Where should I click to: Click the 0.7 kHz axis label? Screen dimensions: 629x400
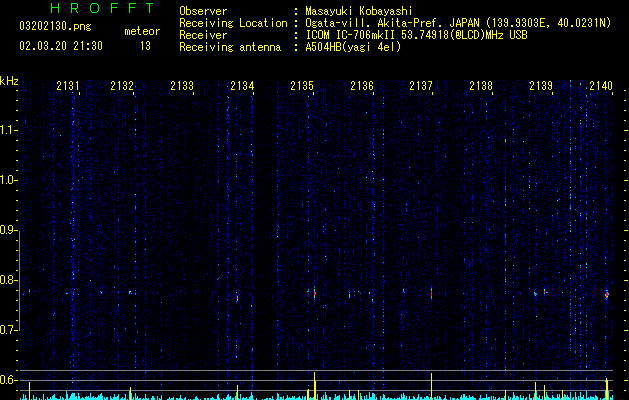(8, 330)
